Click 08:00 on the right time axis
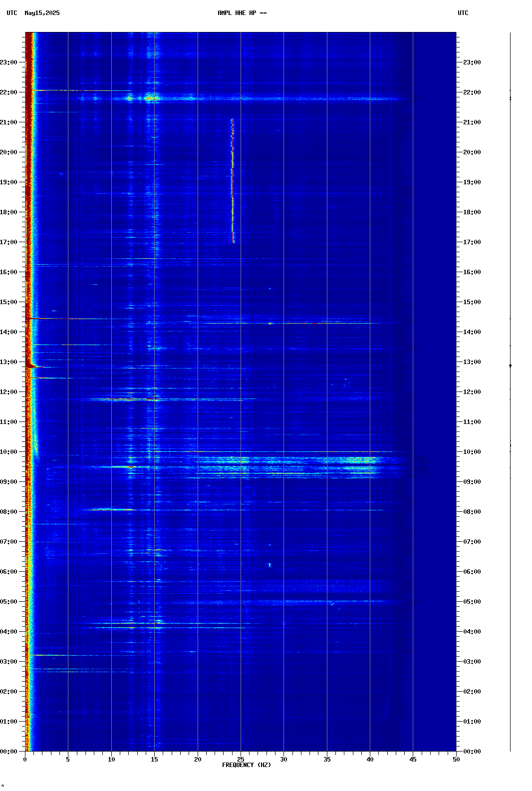 coord(472,512)
